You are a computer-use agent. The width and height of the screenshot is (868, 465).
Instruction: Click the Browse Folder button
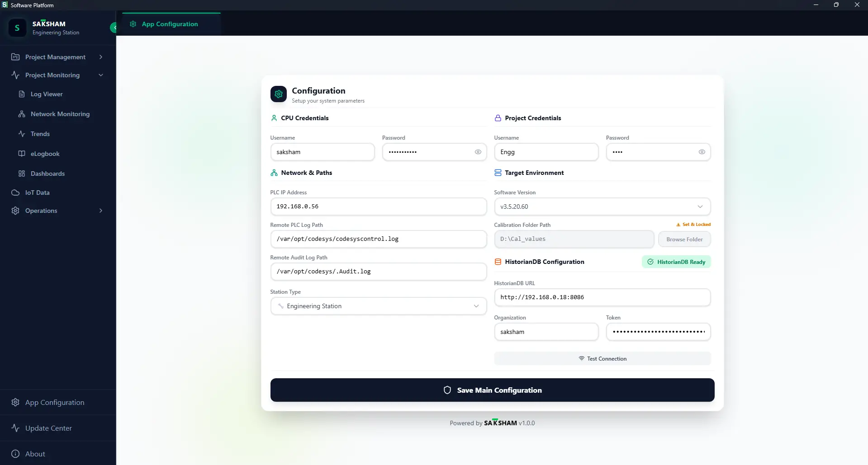coord(684,239)
